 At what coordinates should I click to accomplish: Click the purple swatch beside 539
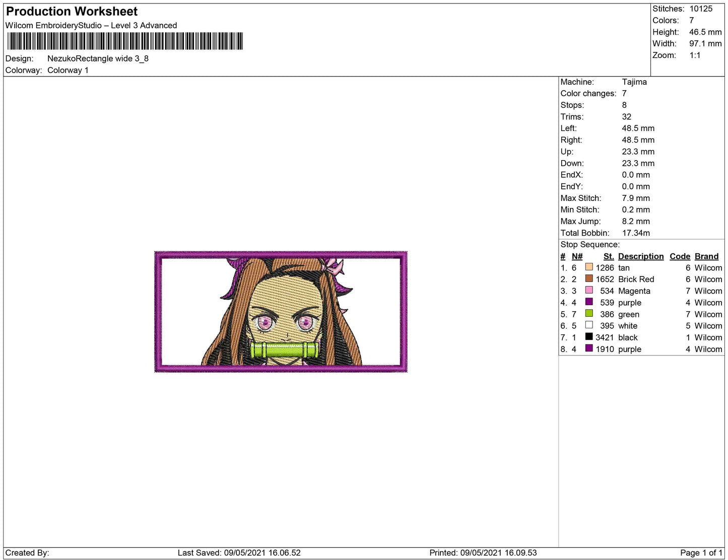[x=589, y=302]
